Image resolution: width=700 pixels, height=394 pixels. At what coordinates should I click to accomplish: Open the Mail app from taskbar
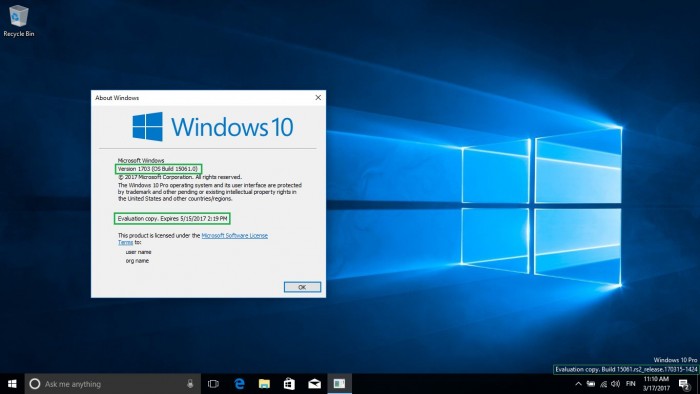[x=314, y=384]
